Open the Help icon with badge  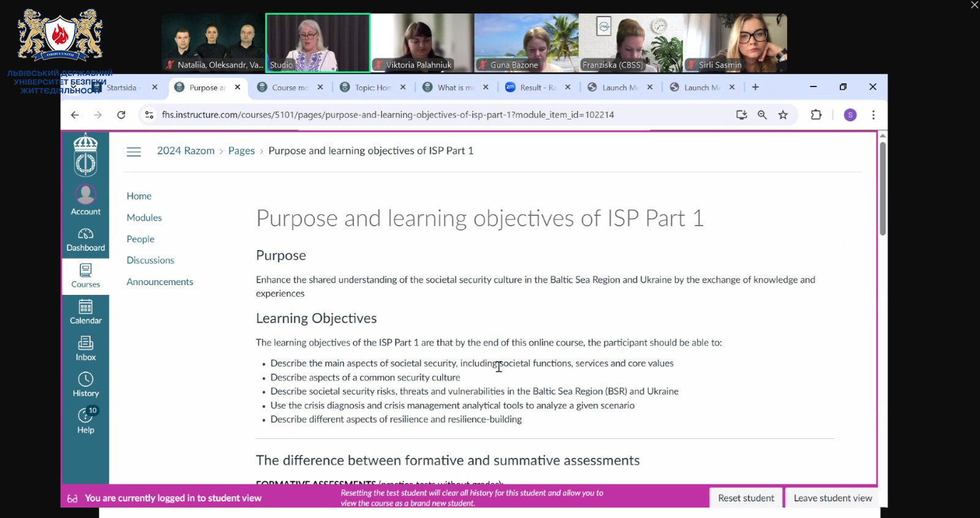85,421
